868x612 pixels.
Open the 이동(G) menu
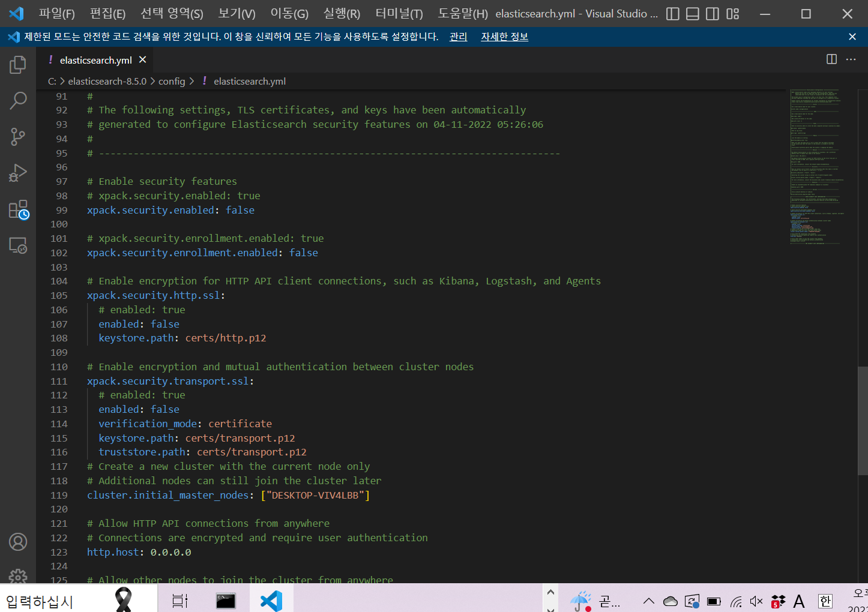289,13
